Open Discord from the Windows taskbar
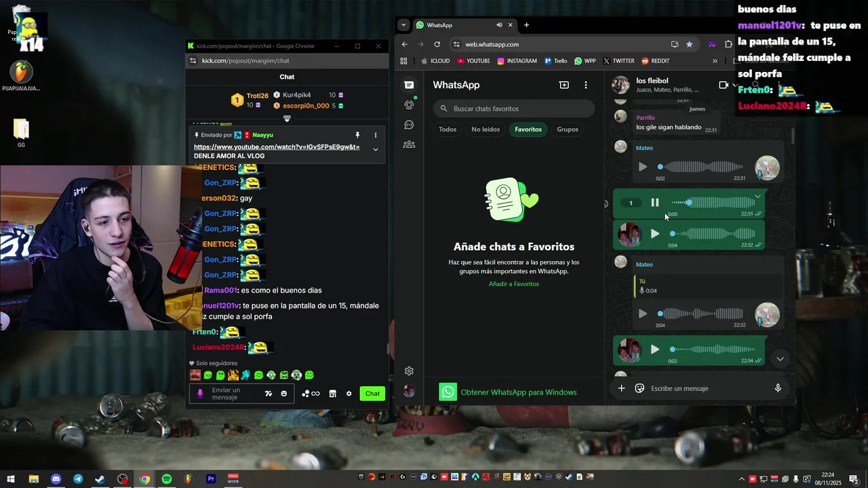The image size is (868, 488). [x=56, y=479]
